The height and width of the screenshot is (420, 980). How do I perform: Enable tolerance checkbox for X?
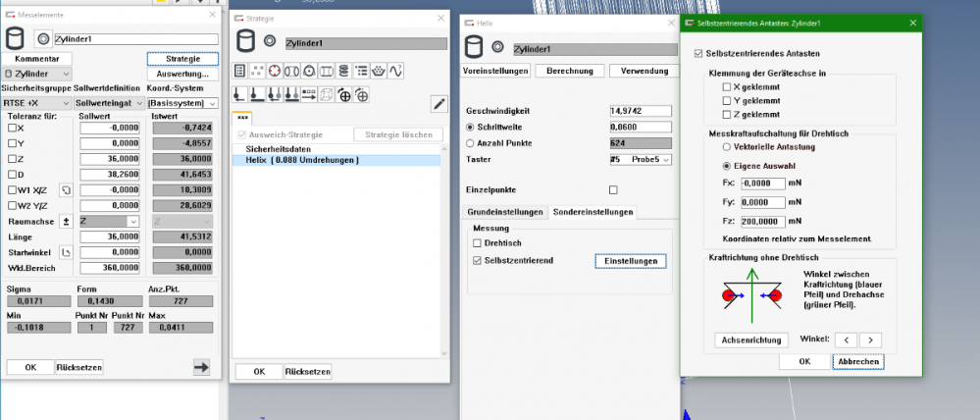(x=12, y=129)
